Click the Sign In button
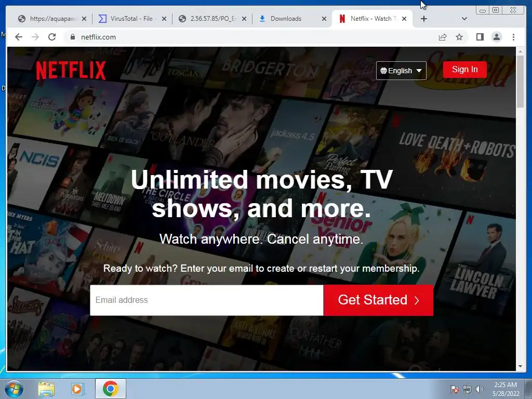Viewport: 532px width, 399px height. (465, 70)
